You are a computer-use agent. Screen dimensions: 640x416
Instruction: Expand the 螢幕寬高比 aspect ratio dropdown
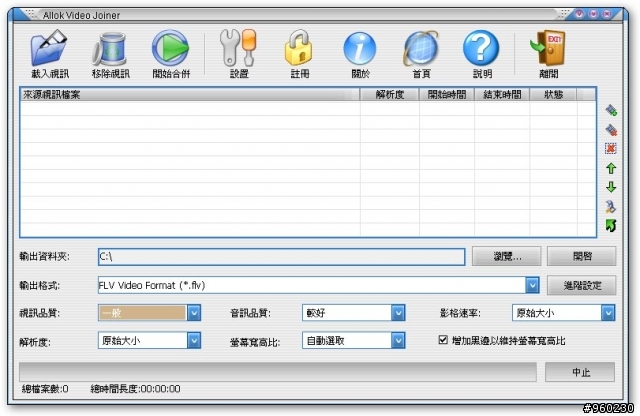tap(398, 340)
